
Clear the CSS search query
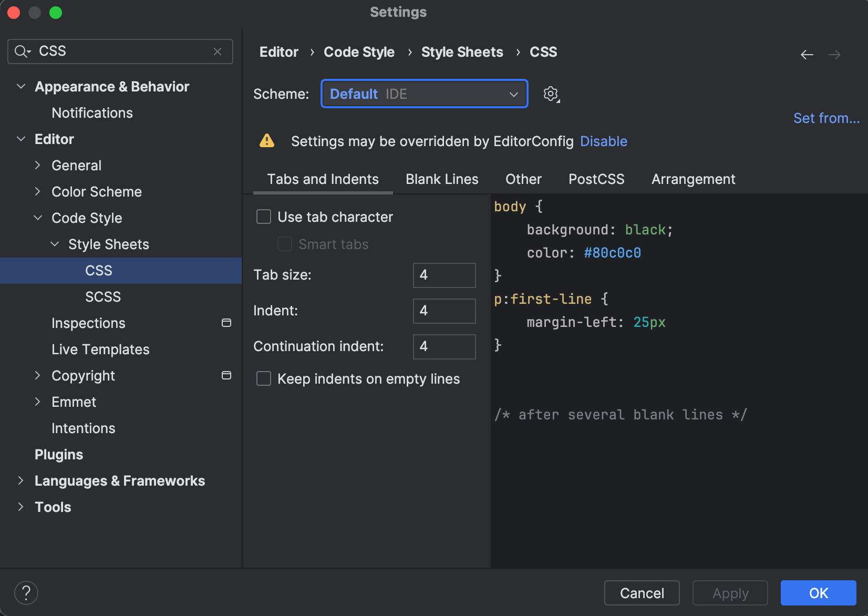[x=218, y=52]
